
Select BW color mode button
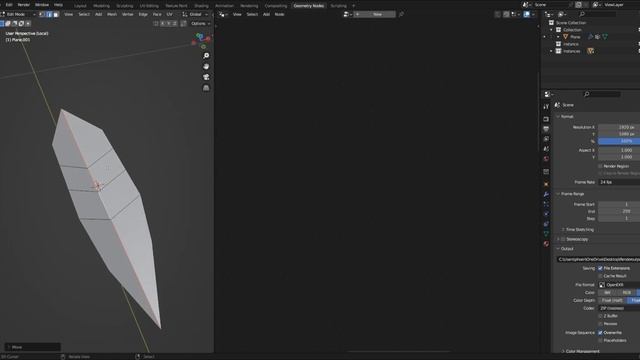[x=607, y=293]
